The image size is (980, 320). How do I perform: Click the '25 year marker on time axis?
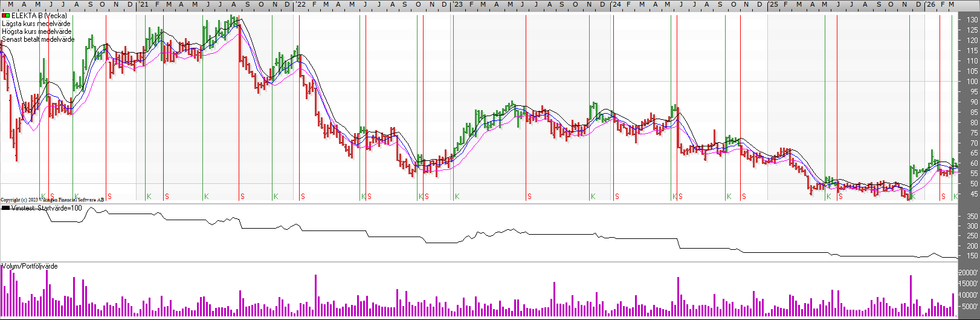click(x=773, y=5)
